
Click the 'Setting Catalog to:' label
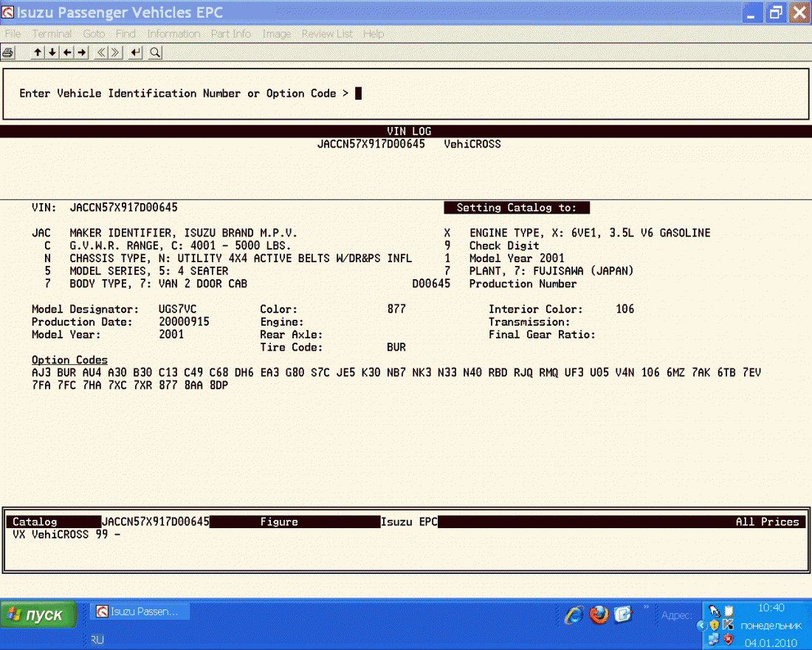coord(516,208)
